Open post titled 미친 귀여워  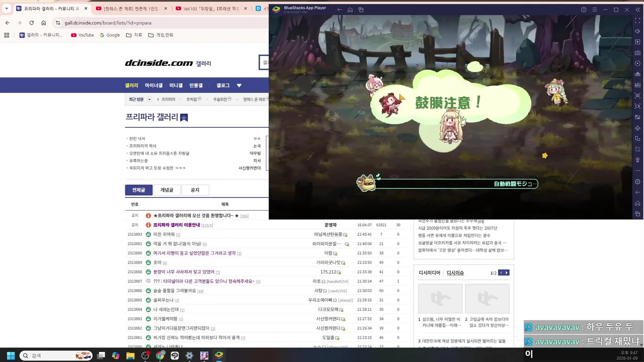coord(164,234)
